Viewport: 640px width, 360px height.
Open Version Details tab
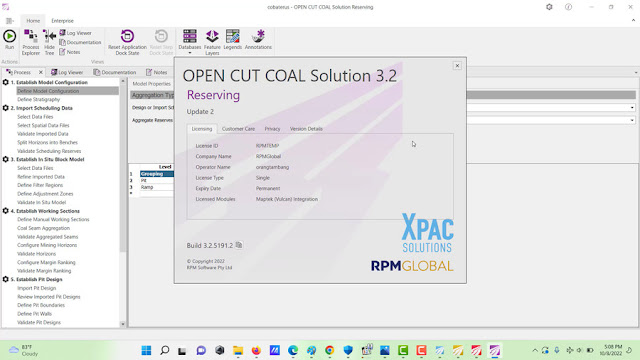(x=306, y=129)
